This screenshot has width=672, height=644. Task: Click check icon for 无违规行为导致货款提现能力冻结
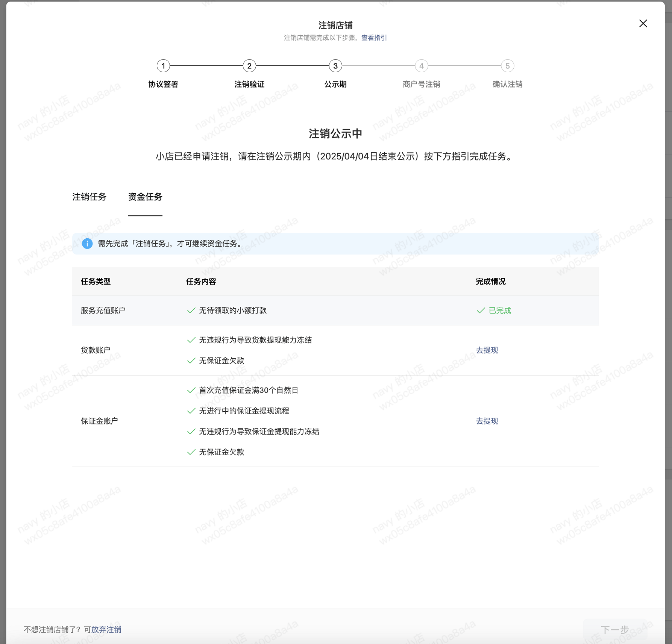click(x=191, y=340)
